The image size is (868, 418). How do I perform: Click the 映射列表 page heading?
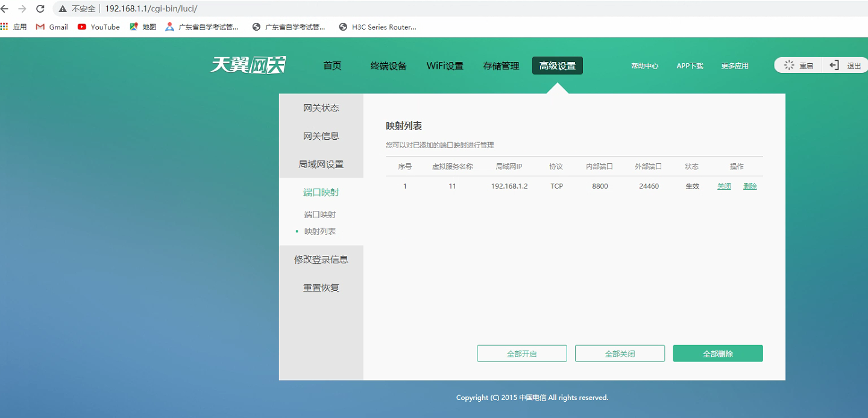pos(404,126)
